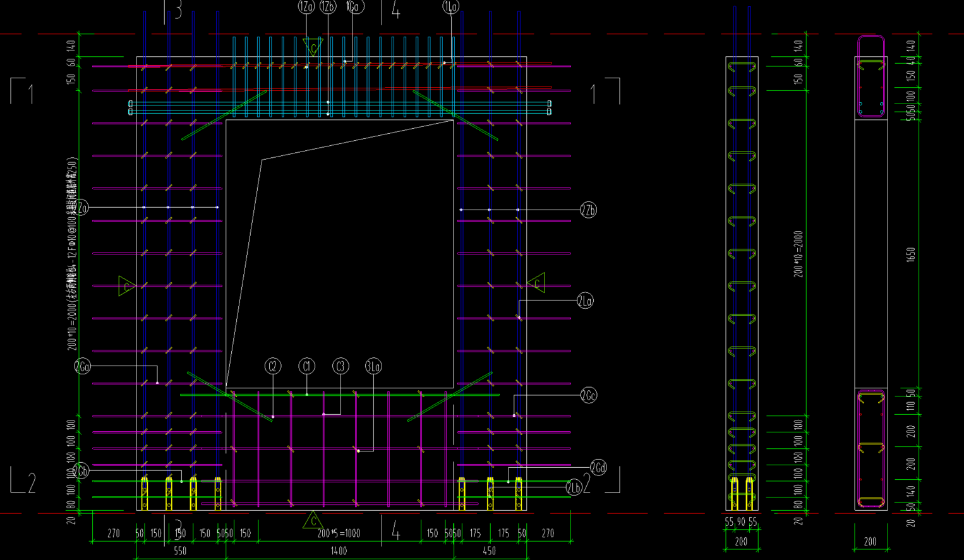Select the 2Lb callout bubble

(x=574, y=487)
